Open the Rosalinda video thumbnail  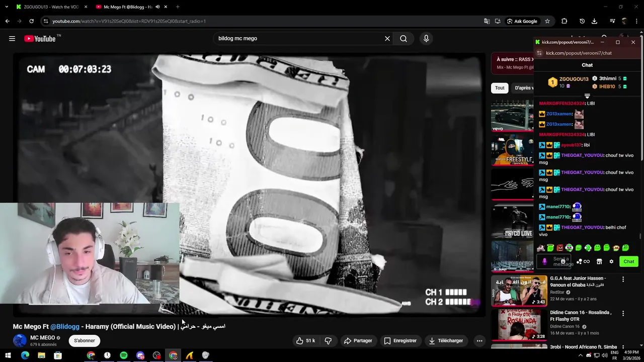point(519,324)
